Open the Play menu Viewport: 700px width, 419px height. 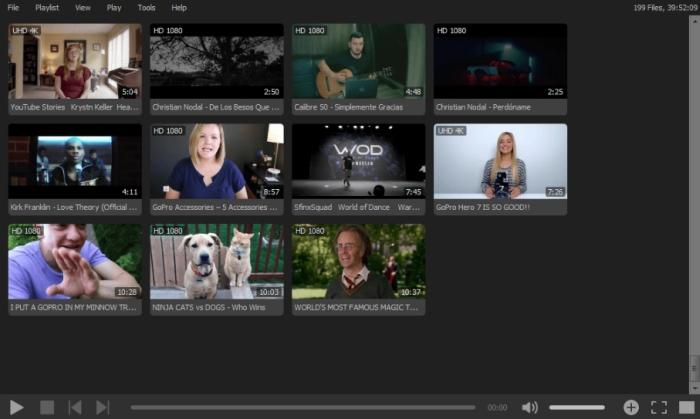coord(114,8)
